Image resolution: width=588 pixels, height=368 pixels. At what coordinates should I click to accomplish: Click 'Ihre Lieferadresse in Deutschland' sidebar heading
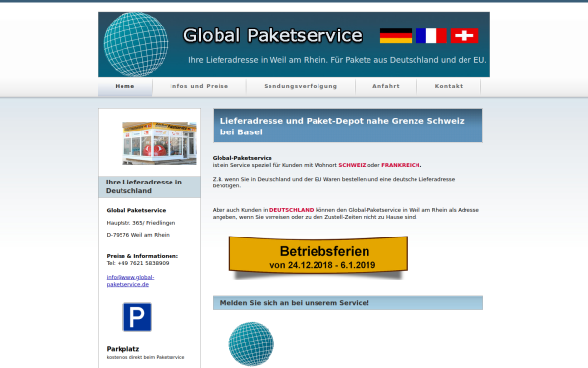coord(144,186)
